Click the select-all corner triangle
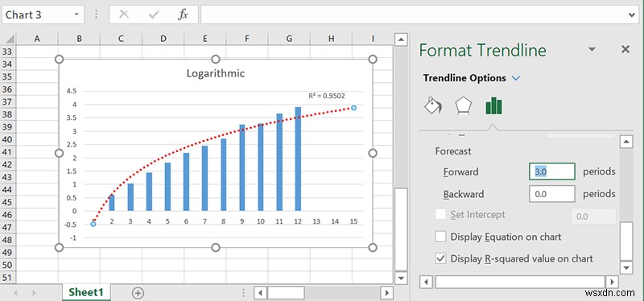 10,39
